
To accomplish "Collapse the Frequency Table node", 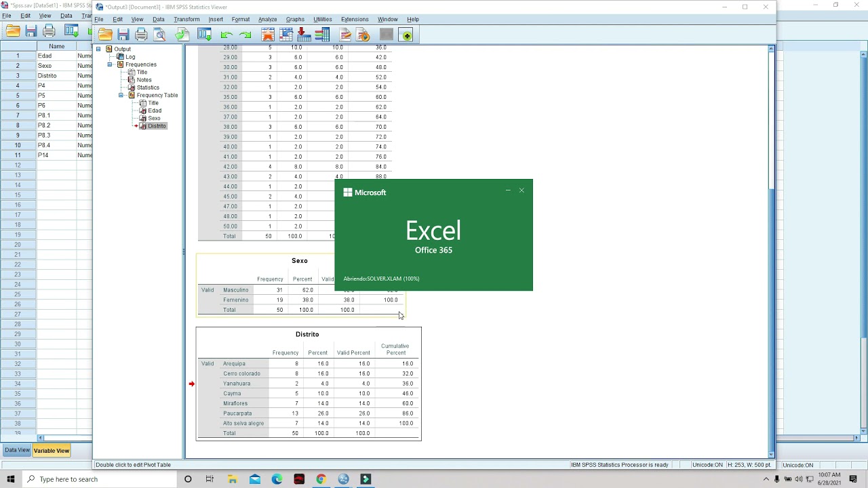I will [121, 95].
